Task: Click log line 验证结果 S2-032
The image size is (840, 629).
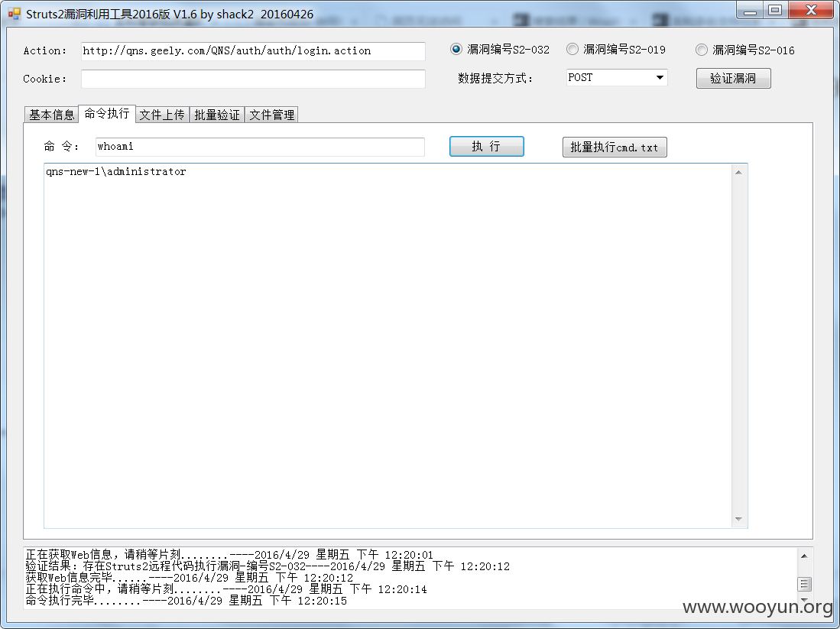Action: click(268, 566)
